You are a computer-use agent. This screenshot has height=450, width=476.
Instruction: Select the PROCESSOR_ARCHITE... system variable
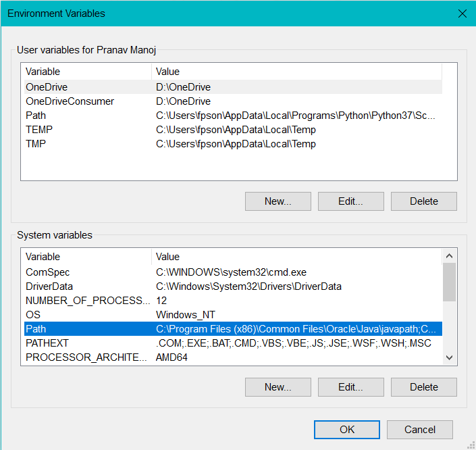pyautogui.click(x=233, y=357)
